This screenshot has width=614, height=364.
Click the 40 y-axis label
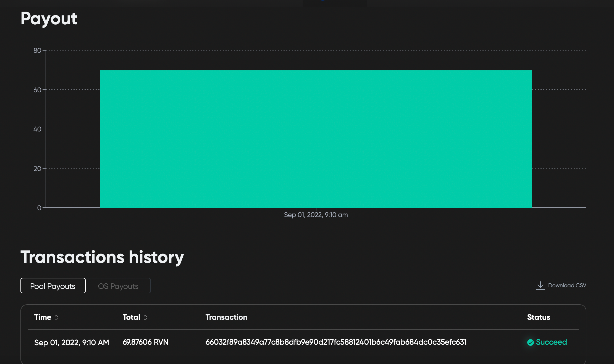pyautogui.click(x=37, y=129)
